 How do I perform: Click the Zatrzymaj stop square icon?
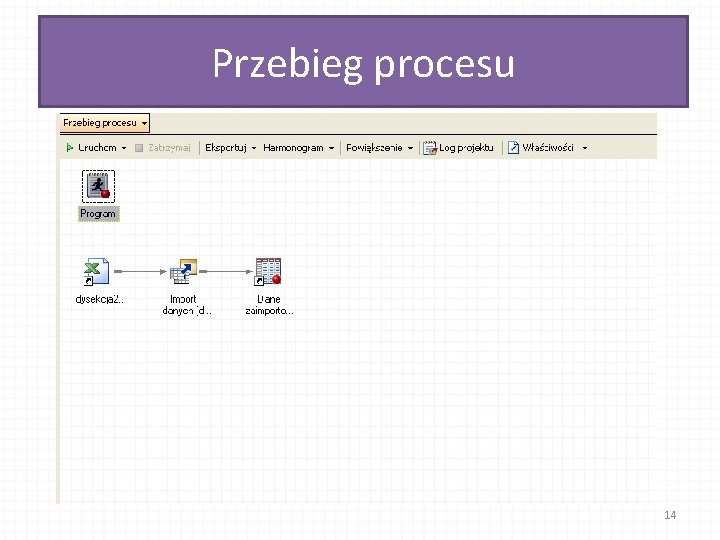point(139,148)
